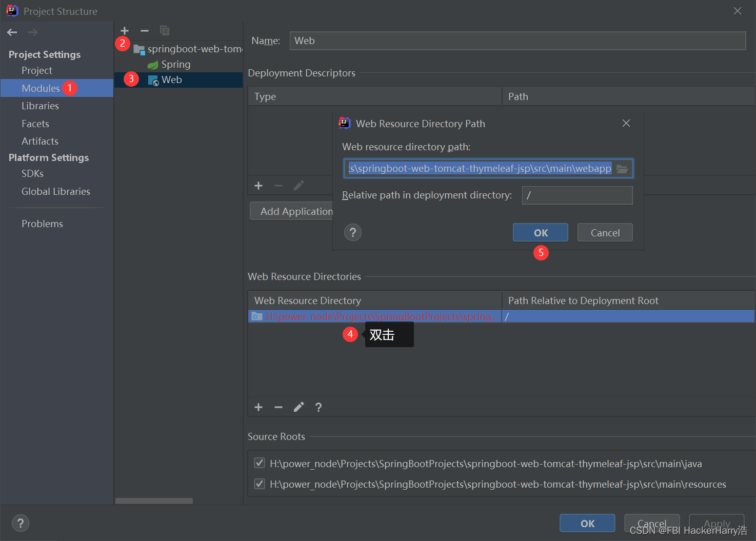This screenshot has width=756, height=541.
Task: Remove the selected web resource directory
Action: (278, 407)
